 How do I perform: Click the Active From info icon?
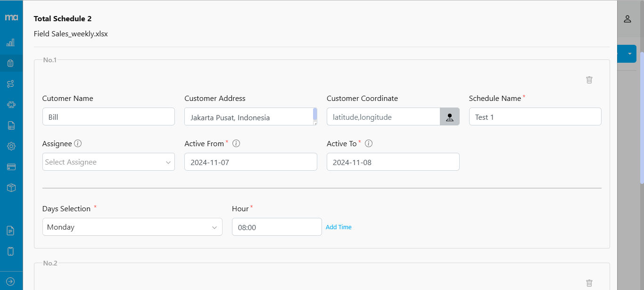pyautogui.click(x=236, y=143)
